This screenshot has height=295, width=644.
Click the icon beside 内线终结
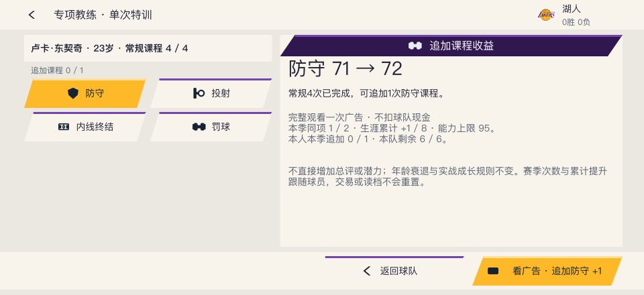(64, 127)
